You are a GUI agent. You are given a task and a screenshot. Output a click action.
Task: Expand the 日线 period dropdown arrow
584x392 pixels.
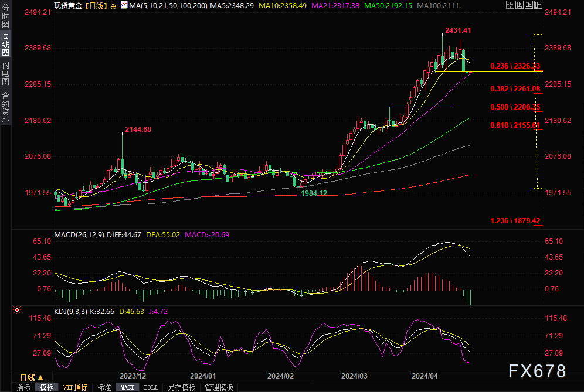[41, 377]
